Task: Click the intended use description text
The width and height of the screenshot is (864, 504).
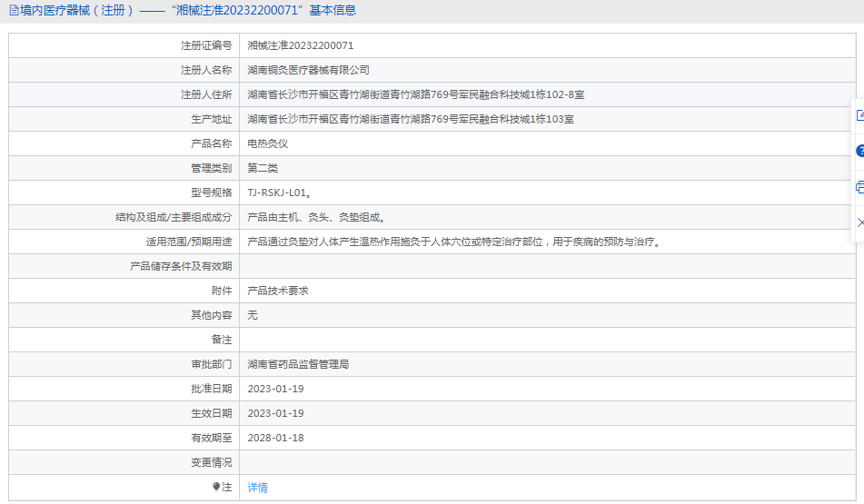Action: [x=454, y=242]
